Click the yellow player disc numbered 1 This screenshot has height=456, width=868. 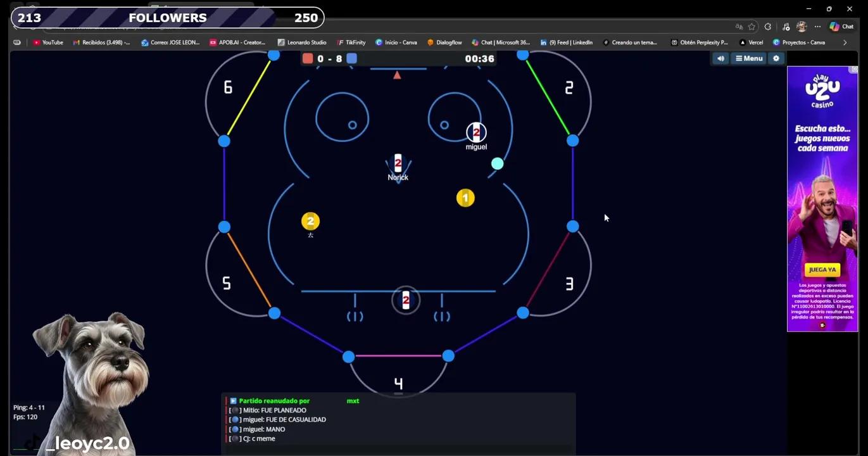point(465,198)
